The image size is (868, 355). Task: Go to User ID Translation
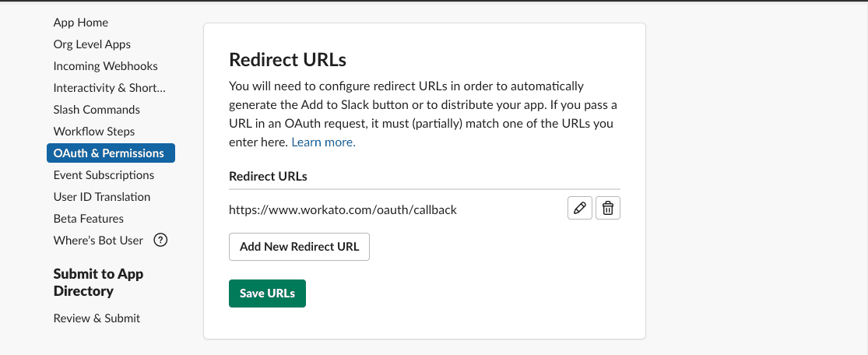coord(102,197)
